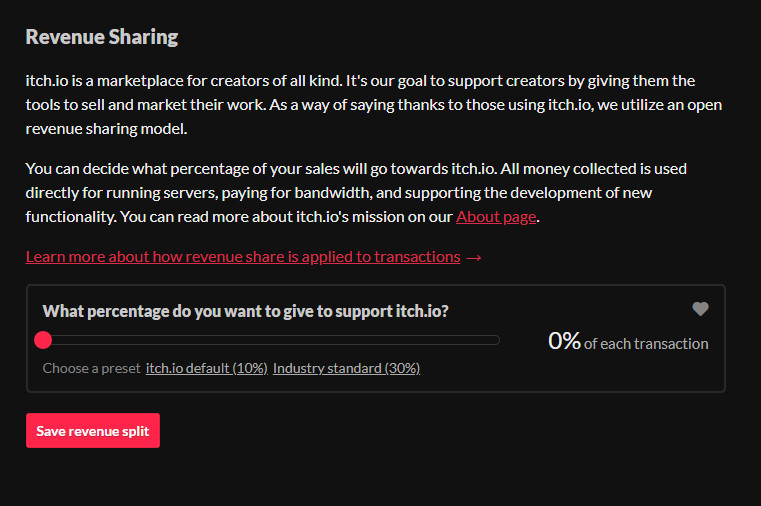The height and width of the screenshot is (506, 761).
Task: Click the "of each transaction" text
Action: coord(646,344)
